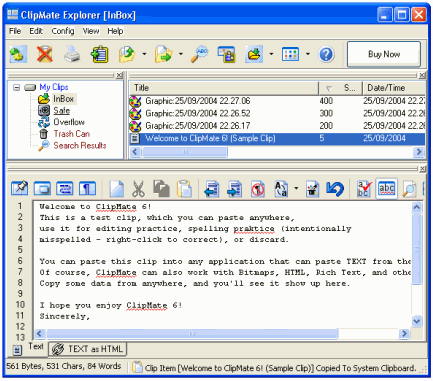This screenshot has width=433, height=381.
Task: Open dropdown arrow beside grid view icon
Action: coord(308,54)
